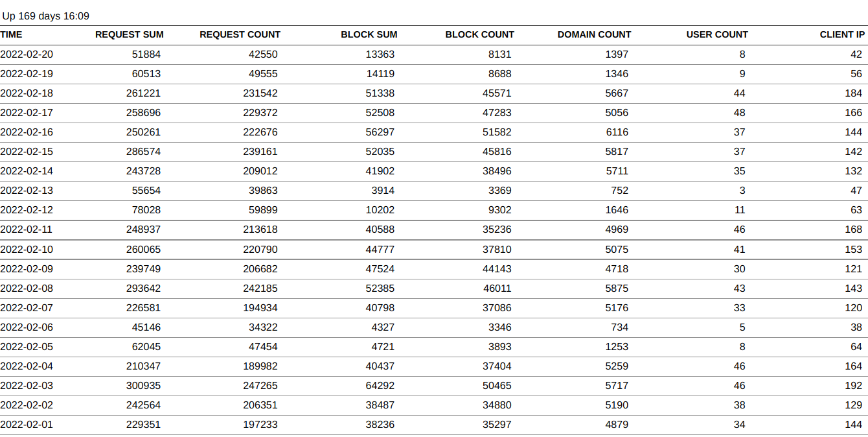868x437 pixels.
Task: Click user count value 48
Action: (x=739, y=113)
